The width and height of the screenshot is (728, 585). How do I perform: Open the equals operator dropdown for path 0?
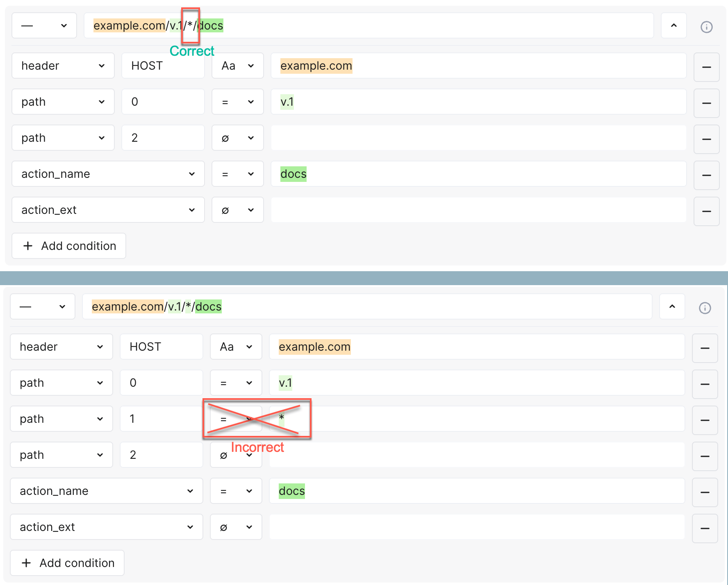[238, 102]
